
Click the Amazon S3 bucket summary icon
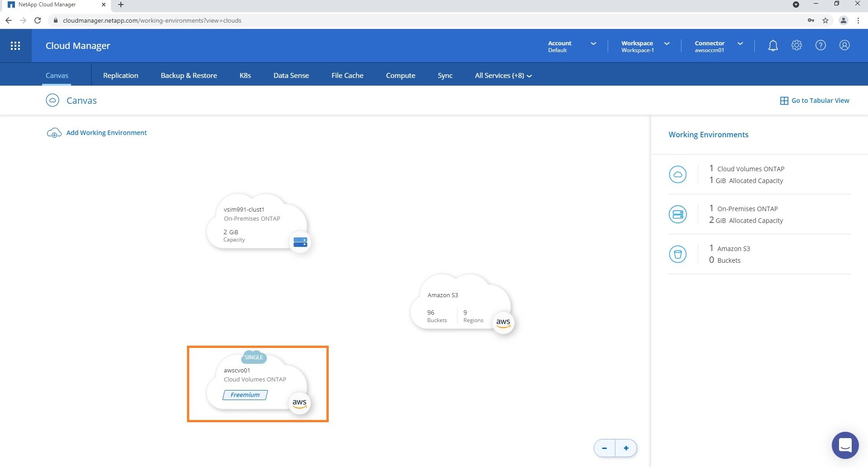678,254
